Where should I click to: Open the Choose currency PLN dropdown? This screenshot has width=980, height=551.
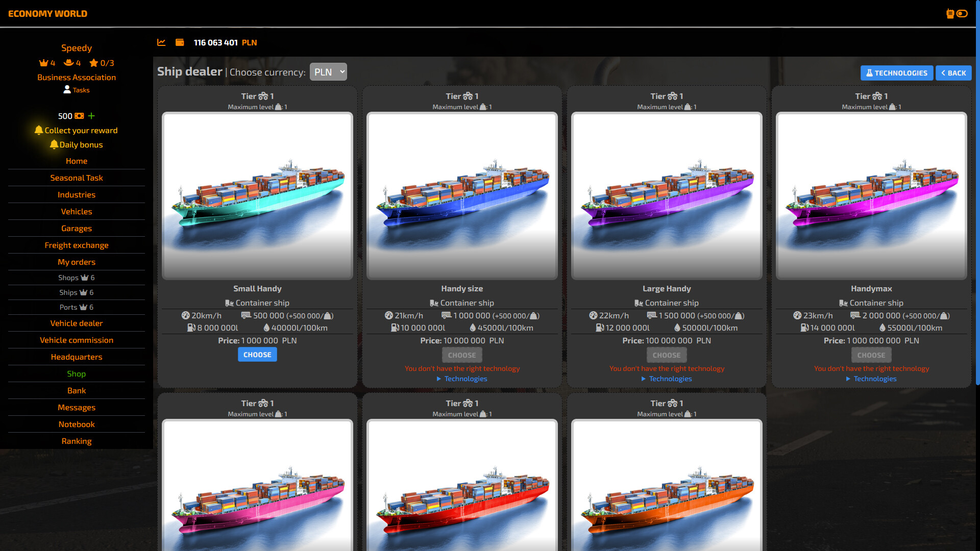(328, 72)
